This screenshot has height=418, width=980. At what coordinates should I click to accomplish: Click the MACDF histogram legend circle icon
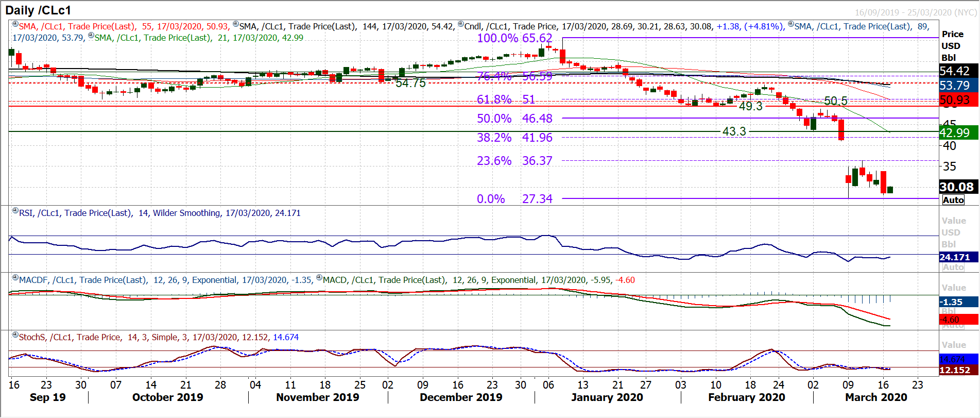pos(15,277)
